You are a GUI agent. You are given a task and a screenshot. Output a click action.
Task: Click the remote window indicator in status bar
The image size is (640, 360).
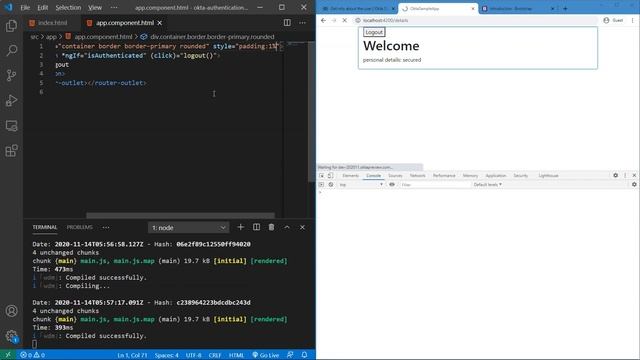[8, 355]
